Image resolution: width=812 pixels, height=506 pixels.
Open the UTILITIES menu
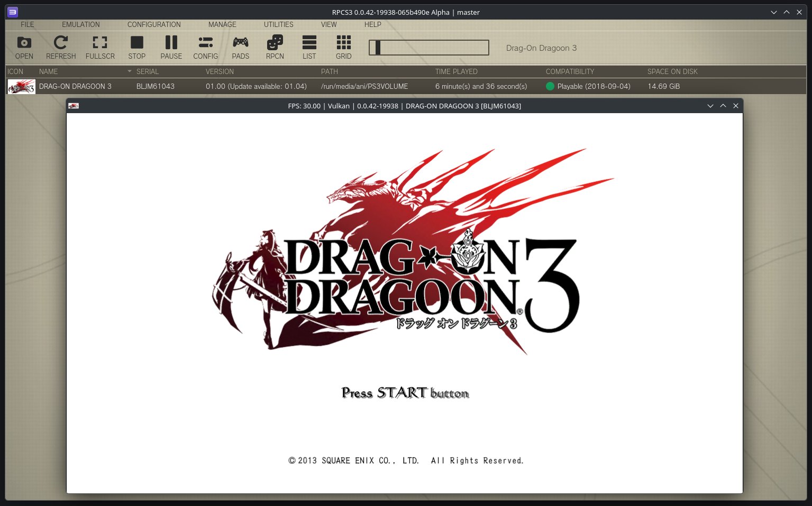[279, 24]
